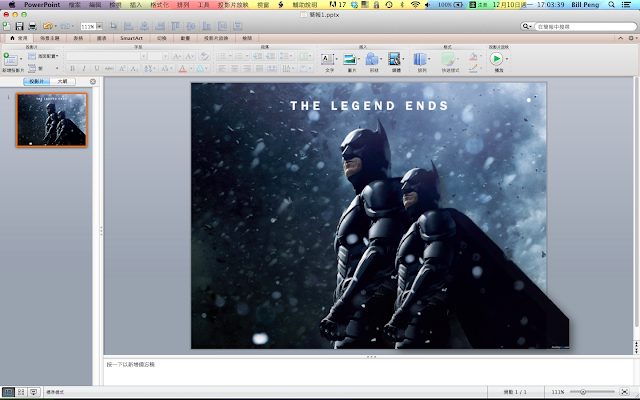Insert a shape using the shapes icon
Image resolution: width=640 pixels, height=400 pixels.
click(x=372, y=59)
